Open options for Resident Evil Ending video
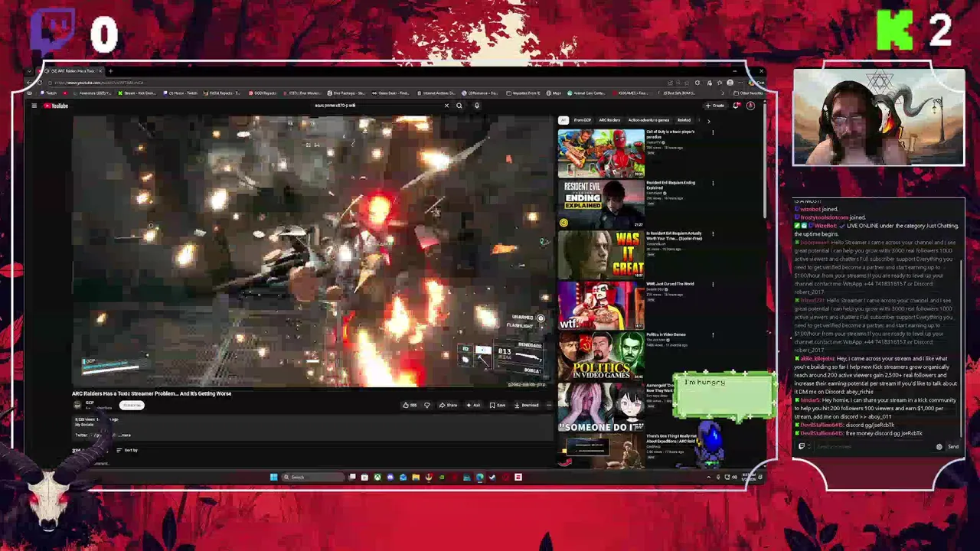This screenshot has height=551, width=980. [713, 183]
